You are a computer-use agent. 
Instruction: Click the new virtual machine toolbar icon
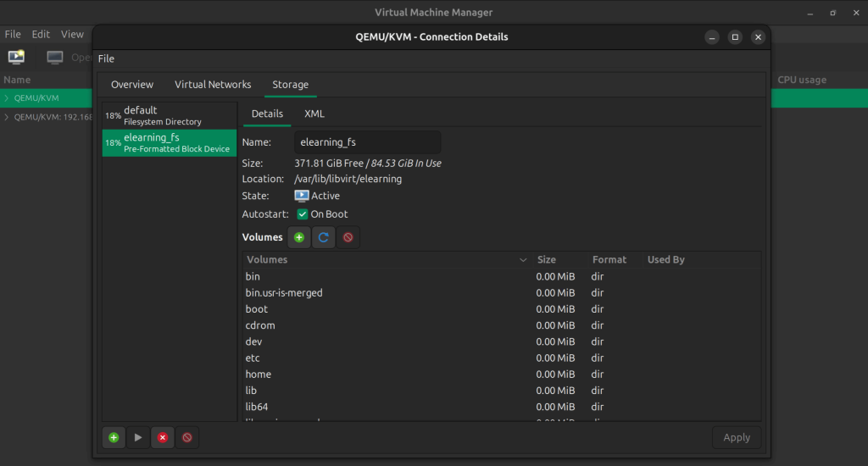point(16,57)
